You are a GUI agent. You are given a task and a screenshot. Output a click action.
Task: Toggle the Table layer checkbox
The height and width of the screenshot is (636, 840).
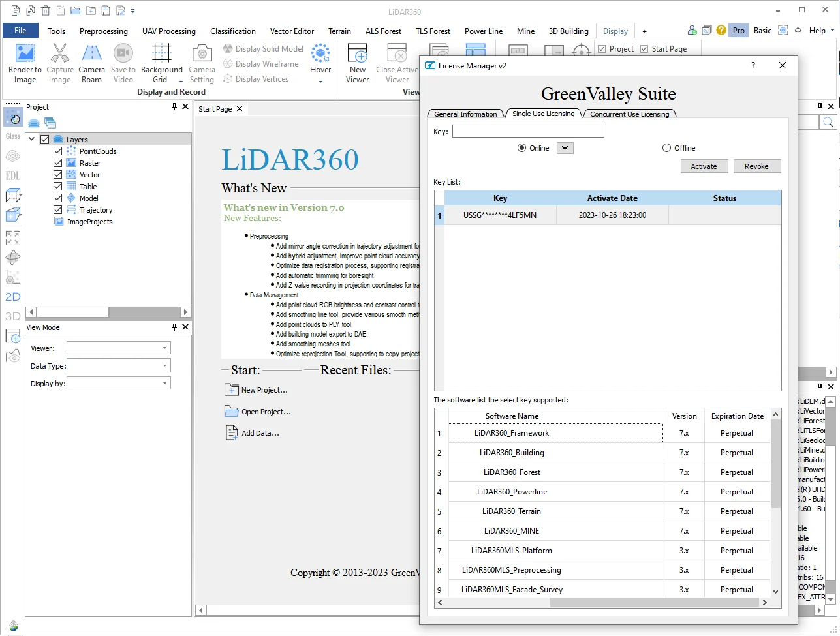57,187
